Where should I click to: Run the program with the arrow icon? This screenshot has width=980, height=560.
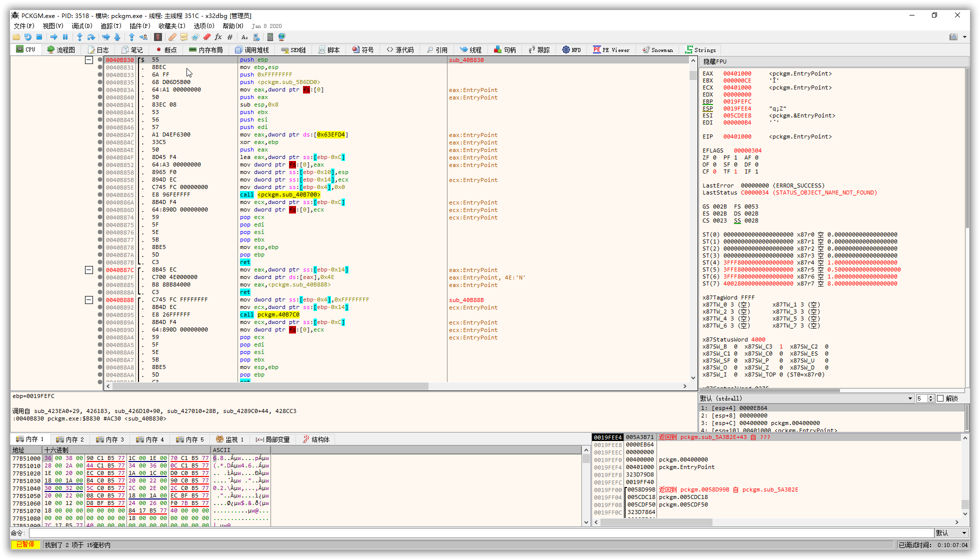54,37
